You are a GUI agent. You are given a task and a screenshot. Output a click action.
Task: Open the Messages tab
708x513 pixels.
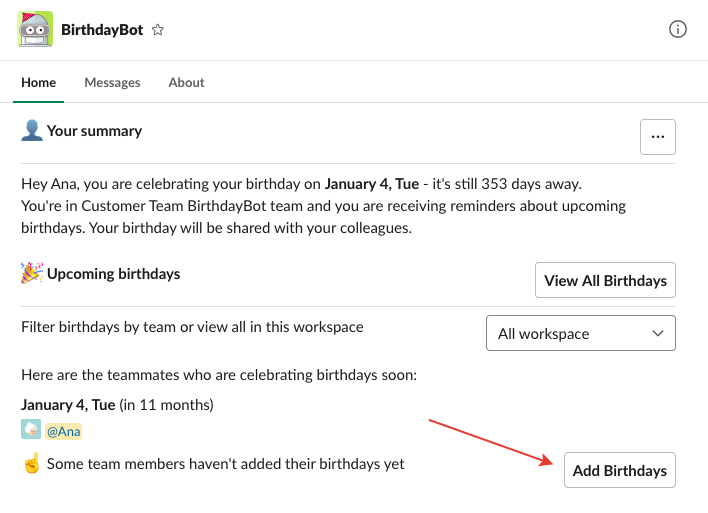coord(112,83)
